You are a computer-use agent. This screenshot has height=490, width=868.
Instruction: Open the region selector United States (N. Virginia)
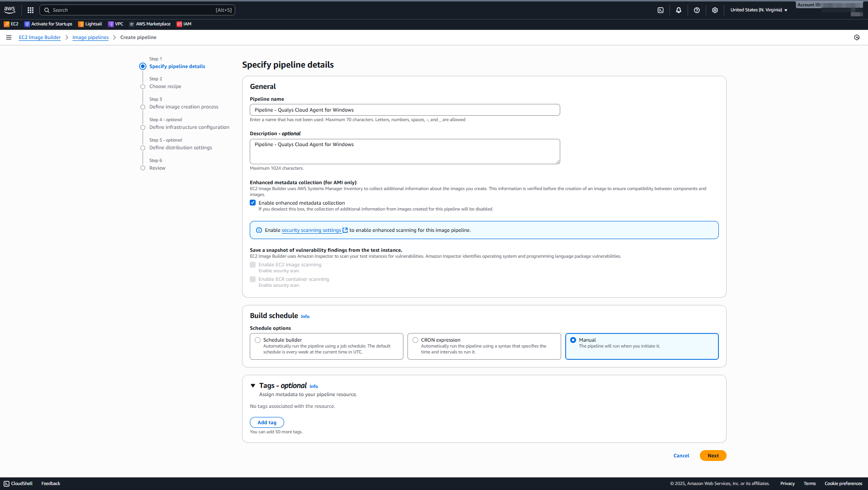tap(758, 10)
